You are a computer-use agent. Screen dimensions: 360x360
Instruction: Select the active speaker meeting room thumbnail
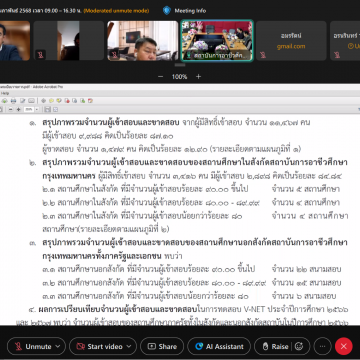[x=217, y=41]
